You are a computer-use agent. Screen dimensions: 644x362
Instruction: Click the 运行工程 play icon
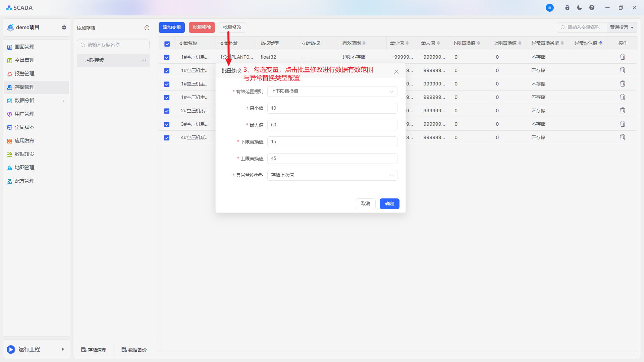tap(11, 349)
